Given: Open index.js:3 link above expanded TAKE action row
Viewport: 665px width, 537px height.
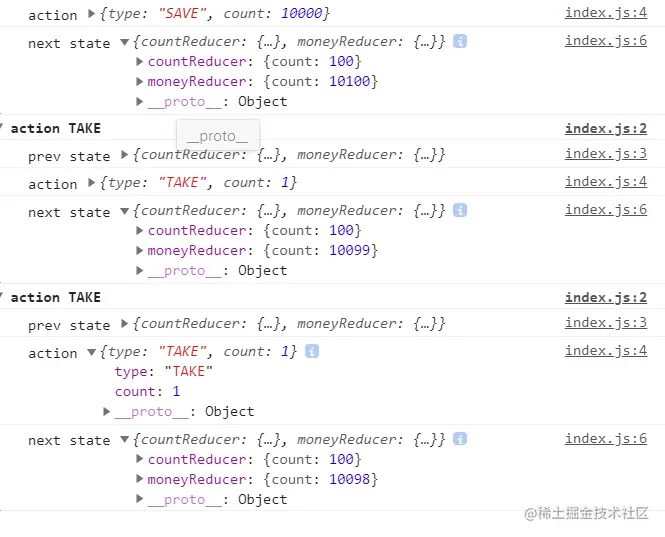Looking at the screenshot, I should [606, 322].
